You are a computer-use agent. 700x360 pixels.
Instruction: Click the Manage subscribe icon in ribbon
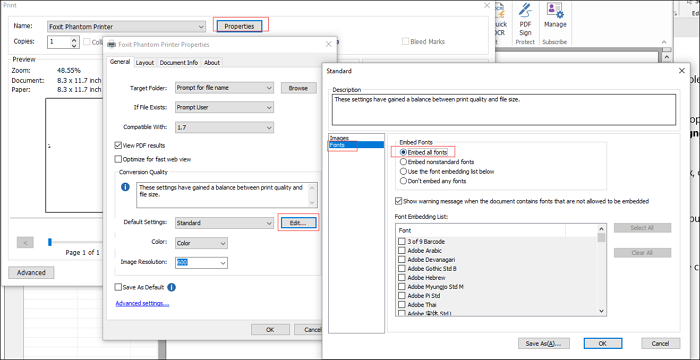click(555, 16)
